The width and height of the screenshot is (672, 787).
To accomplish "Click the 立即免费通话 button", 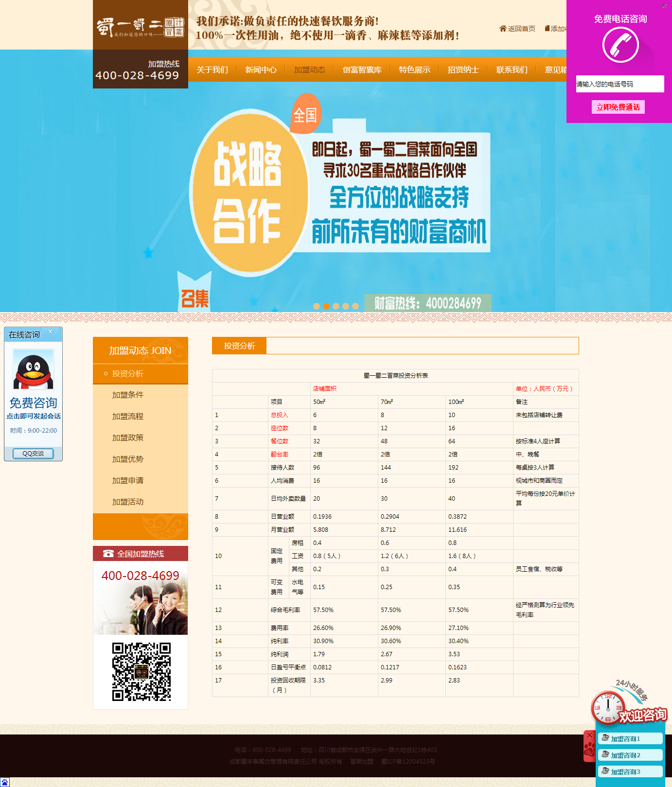I will pos(618,107).
